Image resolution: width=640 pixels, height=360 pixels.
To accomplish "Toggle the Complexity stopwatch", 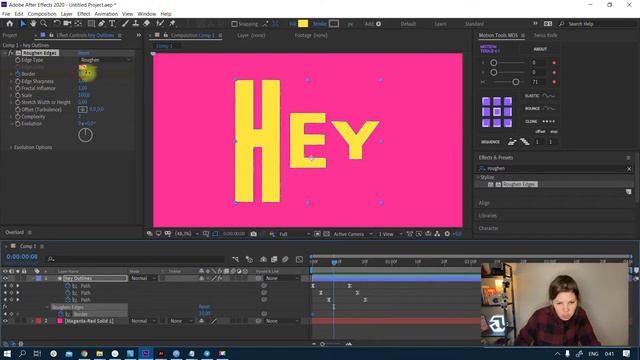I will [18, 117].
